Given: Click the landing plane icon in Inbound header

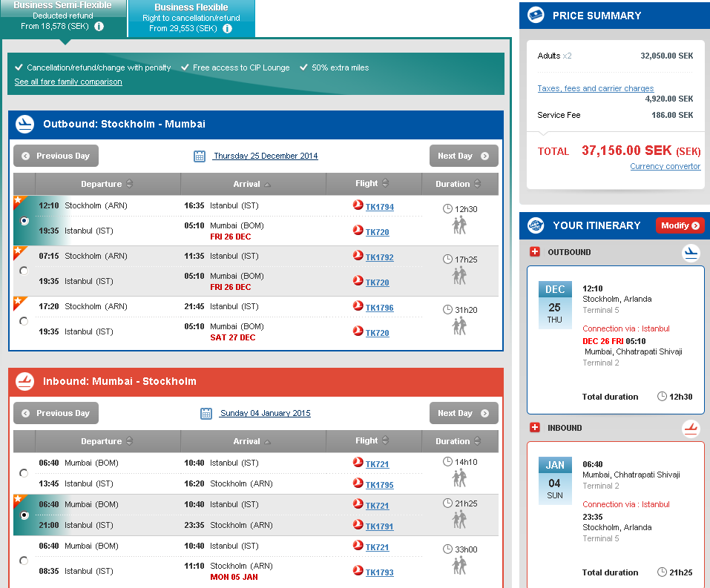Looking at the screenshot, I should pyautogui.click(x=24, y=382).
